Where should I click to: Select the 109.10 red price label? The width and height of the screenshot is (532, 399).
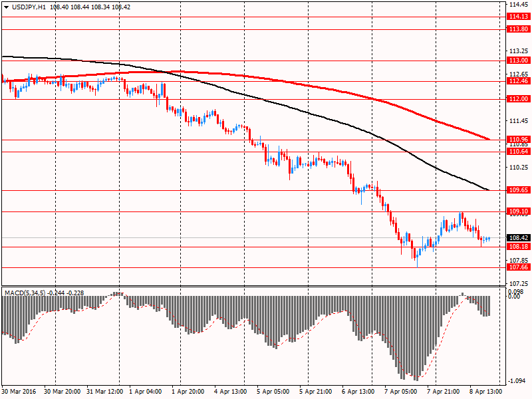tap(519, 211)
